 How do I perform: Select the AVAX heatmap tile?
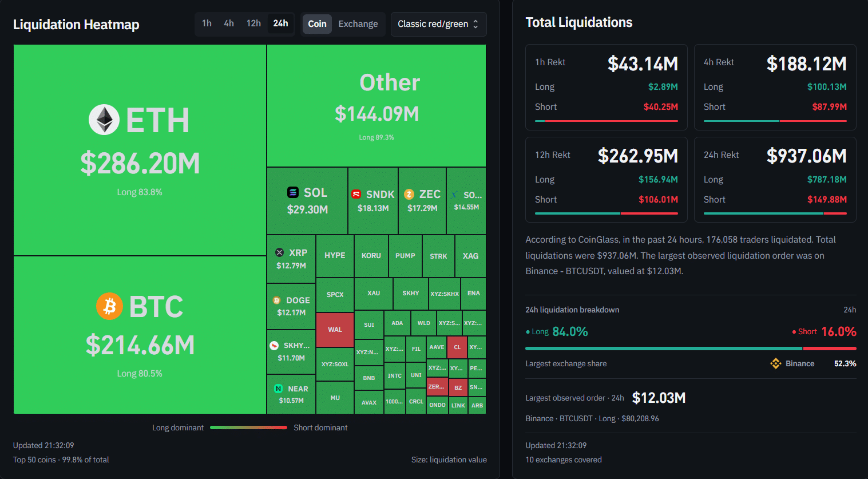369,402
